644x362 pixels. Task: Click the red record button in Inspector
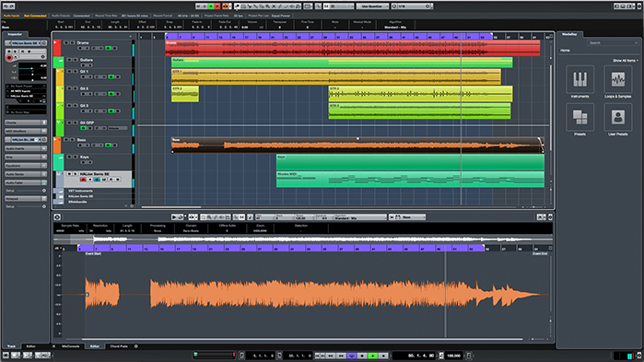click(x=9, y=57)
